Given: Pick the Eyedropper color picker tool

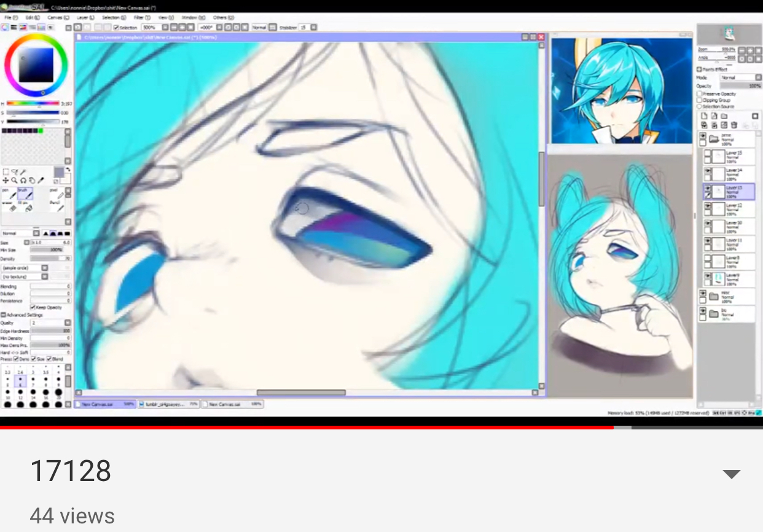Looking at the screenshot, I should (x=41, y=181).
